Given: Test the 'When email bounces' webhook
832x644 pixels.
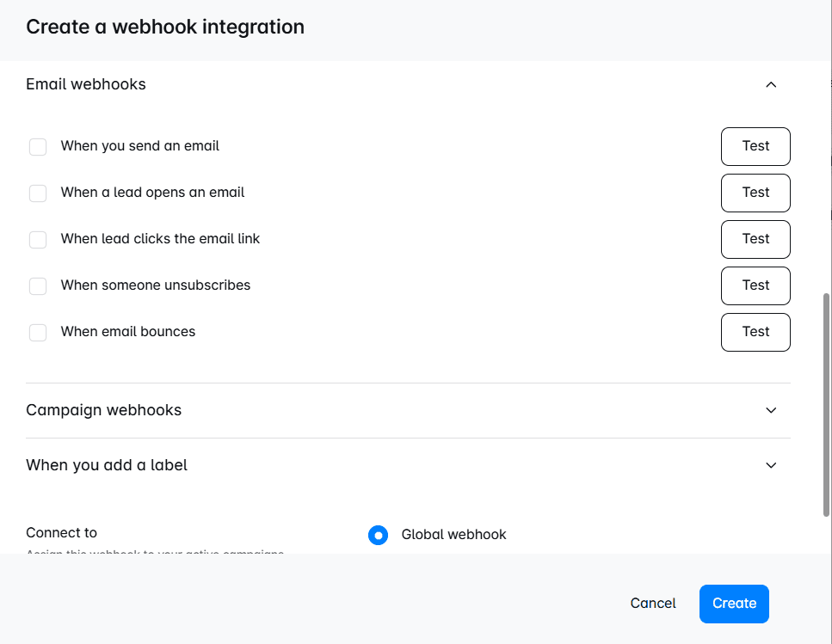Looking at the screenshot, I should pos(755,332).
